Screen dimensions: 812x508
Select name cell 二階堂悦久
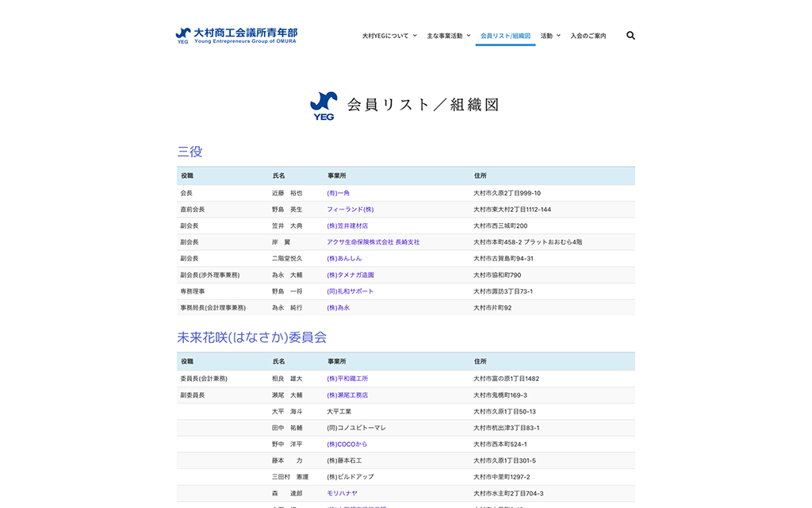pos(287,259)
